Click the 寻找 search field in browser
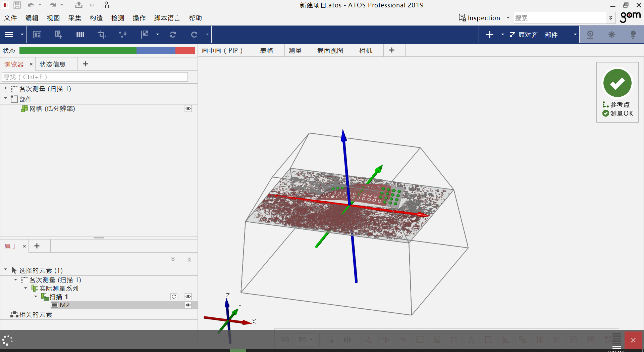Screen dimensions: 644x352 (95, 77)
